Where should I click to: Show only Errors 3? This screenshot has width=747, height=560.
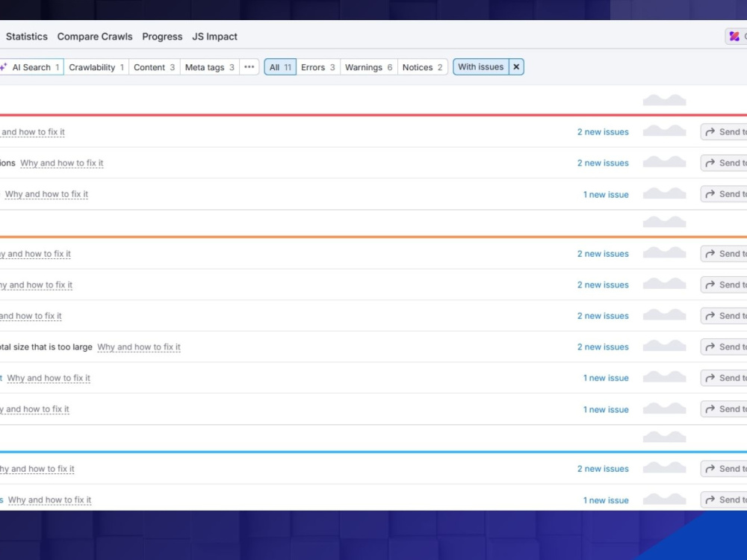point(317,67)
